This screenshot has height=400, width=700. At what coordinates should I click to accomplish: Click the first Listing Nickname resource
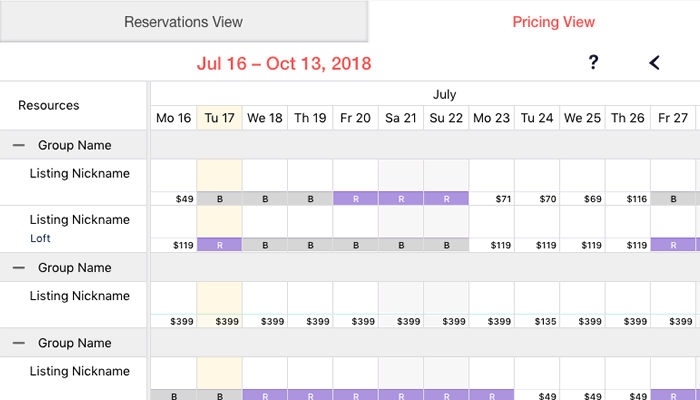coord(79,173)
